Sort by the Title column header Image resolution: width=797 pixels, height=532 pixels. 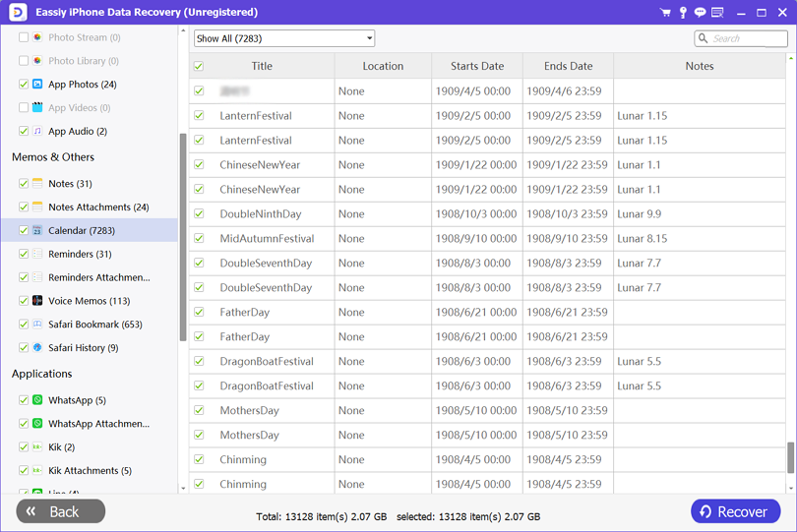pyautogui.click(x=262, y=66)
